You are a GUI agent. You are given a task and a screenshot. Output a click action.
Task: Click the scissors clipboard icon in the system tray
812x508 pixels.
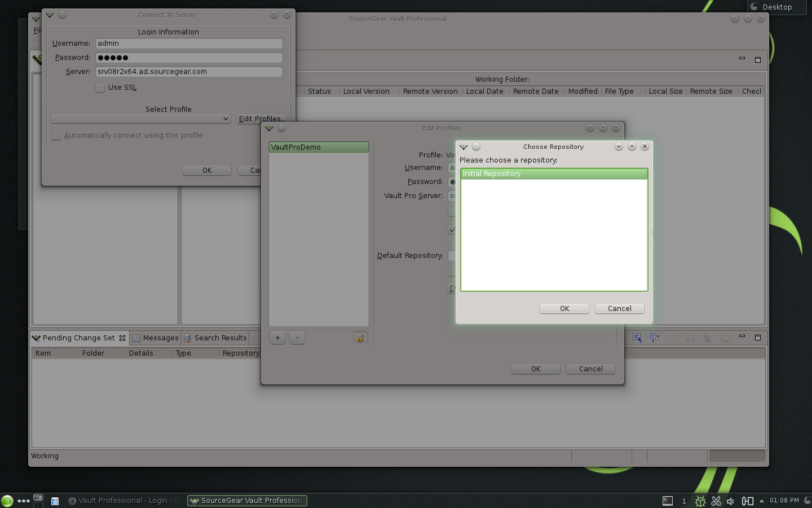coord(716,501)
